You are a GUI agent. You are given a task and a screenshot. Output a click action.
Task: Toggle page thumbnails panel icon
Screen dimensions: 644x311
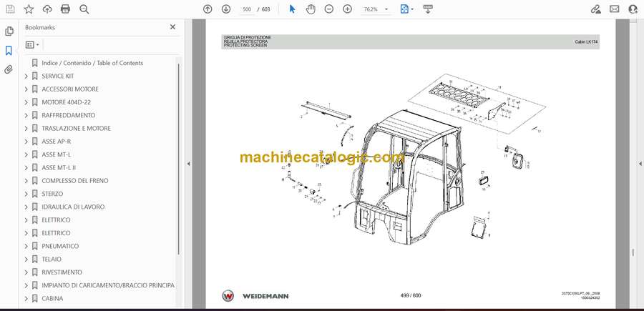tap(9, 31)
